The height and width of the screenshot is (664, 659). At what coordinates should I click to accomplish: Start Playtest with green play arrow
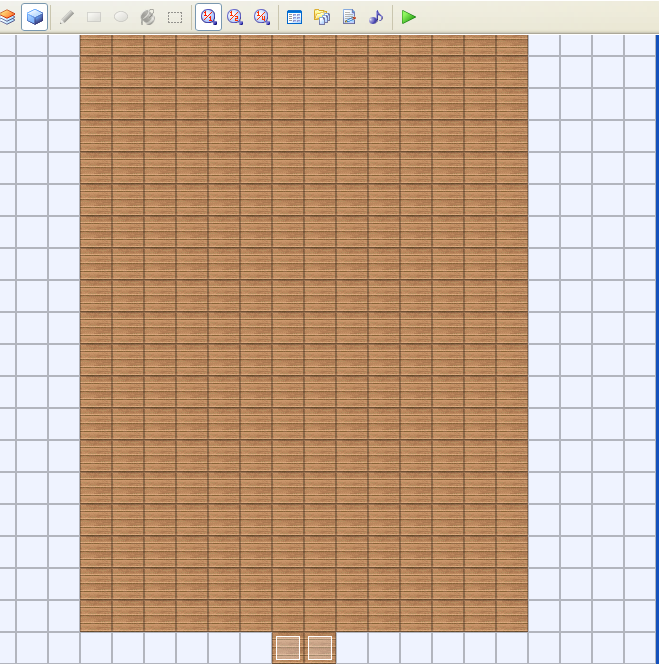pos(409,17)
